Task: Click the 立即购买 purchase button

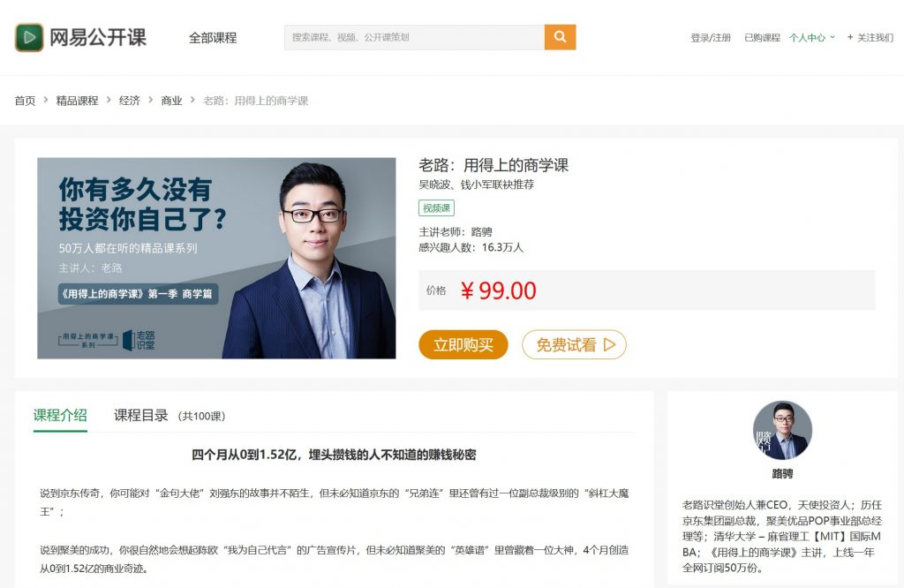Action: (463, 345)
